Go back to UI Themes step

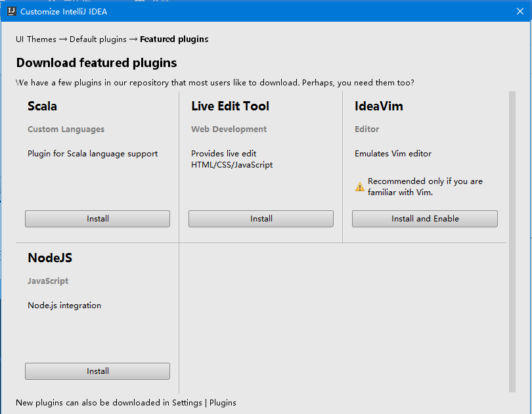coord(36,39)
